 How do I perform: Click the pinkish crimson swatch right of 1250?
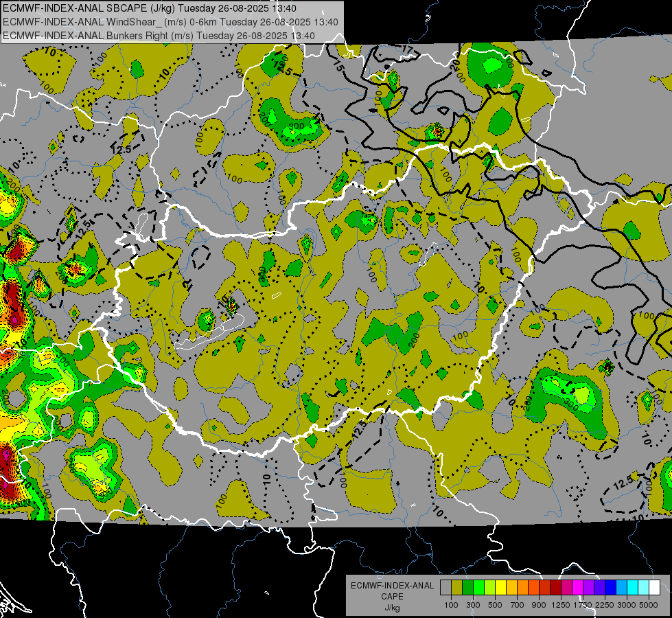point(566,588)
